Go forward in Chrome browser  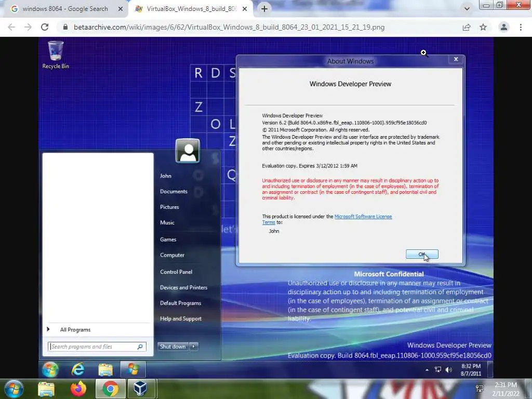point(28,27)
